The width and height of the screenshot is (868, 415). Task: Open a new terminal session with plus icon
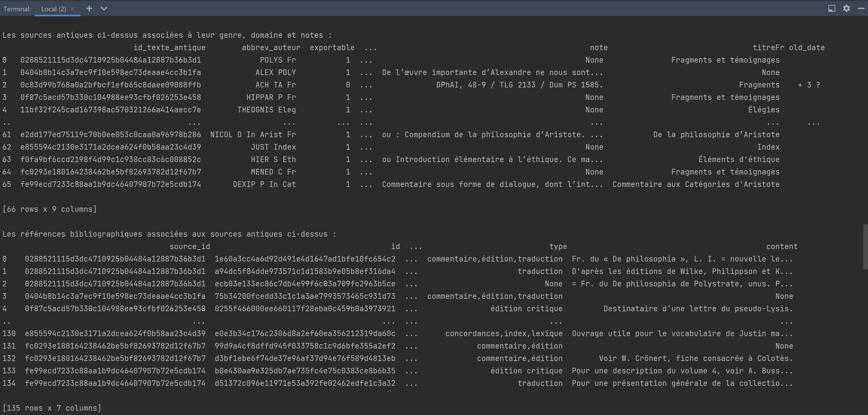click(x=89, y=8)
